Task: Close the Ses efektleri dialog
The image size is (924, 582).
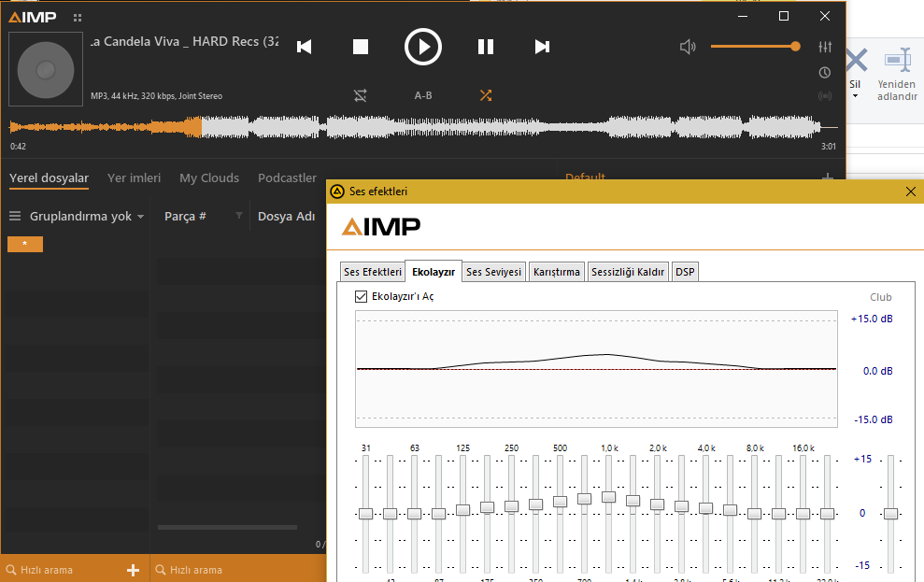Action: coord(910,192)
